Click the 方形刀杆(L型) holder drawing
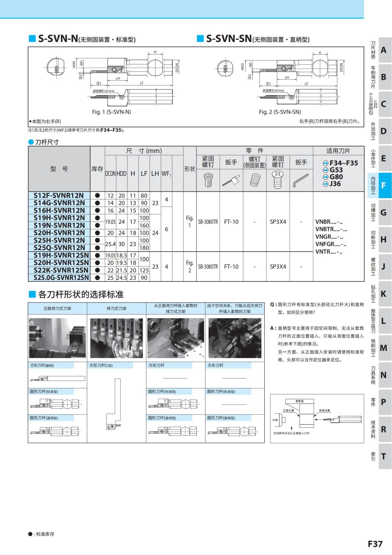392x555 pixels. click(x=114, y=404)
